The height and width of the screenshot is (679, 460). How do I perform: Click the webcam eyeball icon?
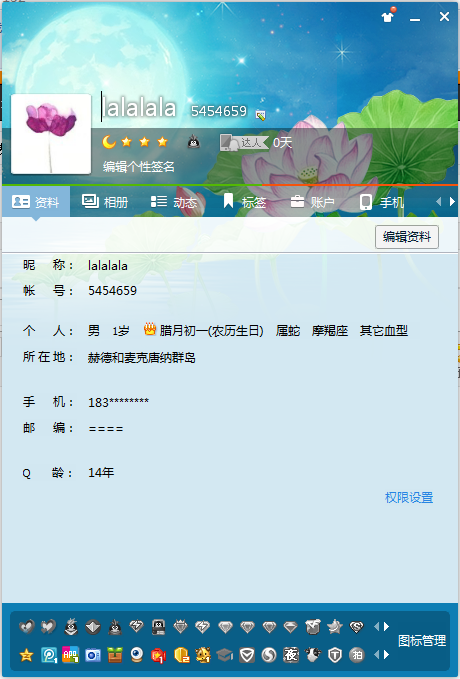(x=137, y=655)
